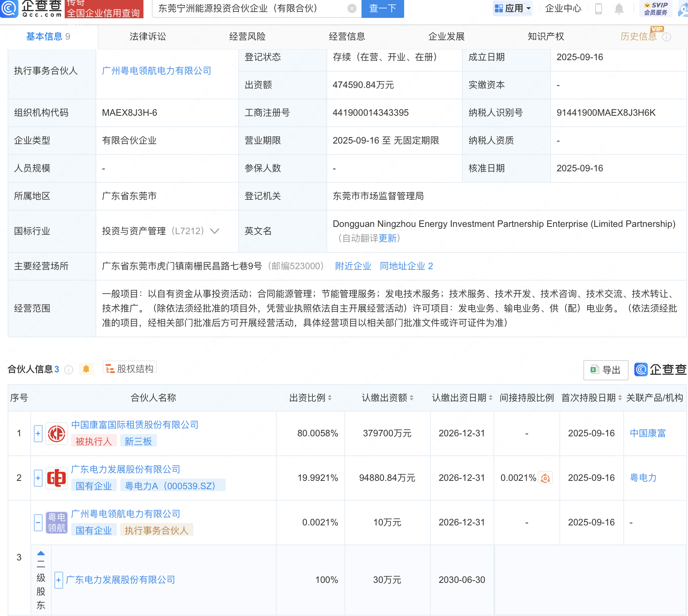Sort by 出资比例 column arrows
This screenshot has height=616, width=688.
pyautogui.click(x=330, y=398)
